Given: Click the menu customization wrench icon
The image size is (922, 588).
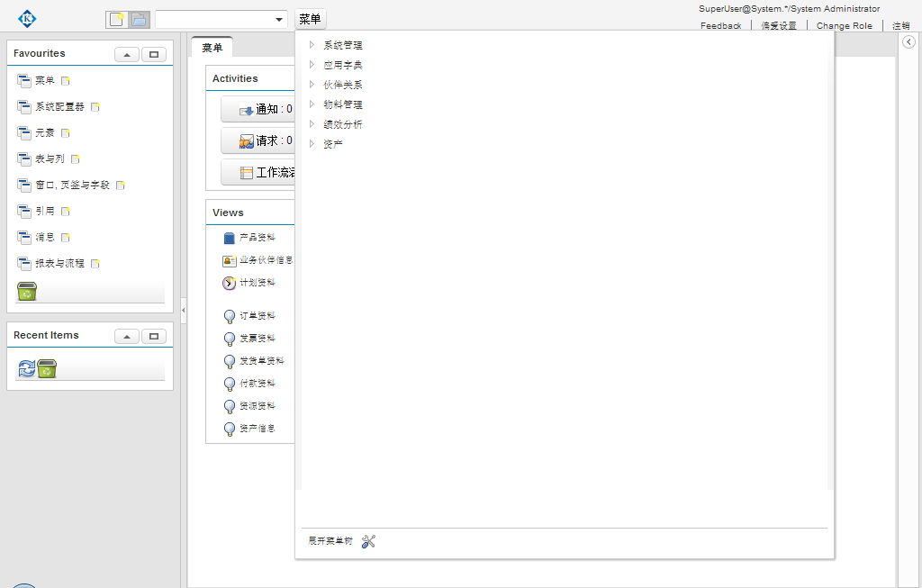Looking at the screenshot, I should pyautogui.click(x=368, y=541).
